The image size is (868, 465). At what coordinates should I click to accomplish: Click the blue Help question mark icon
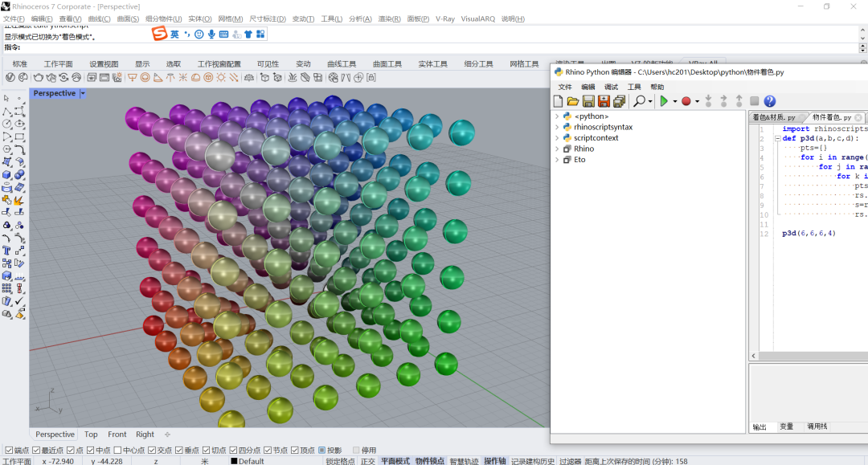coord(769,101)
